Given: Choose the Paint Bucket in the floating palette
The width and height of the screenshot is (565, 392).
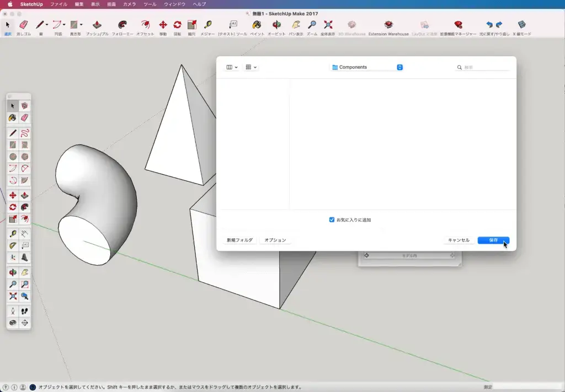Looking at the screenshot, I should 13,117.
